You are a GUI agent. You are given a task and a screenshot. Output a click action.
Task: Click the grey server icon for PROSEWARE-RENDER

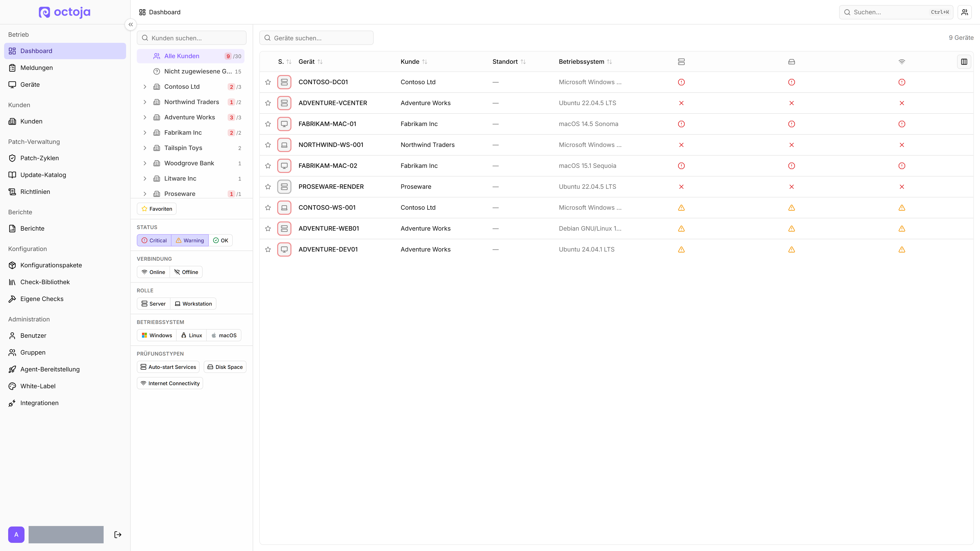tap(284, 187)
